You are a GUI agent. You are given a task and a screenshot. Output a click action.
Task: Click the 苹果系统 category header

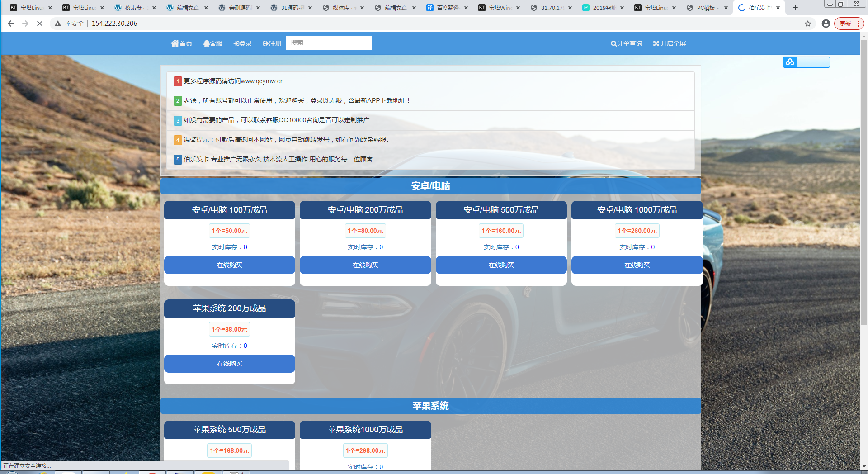point(430,406)
